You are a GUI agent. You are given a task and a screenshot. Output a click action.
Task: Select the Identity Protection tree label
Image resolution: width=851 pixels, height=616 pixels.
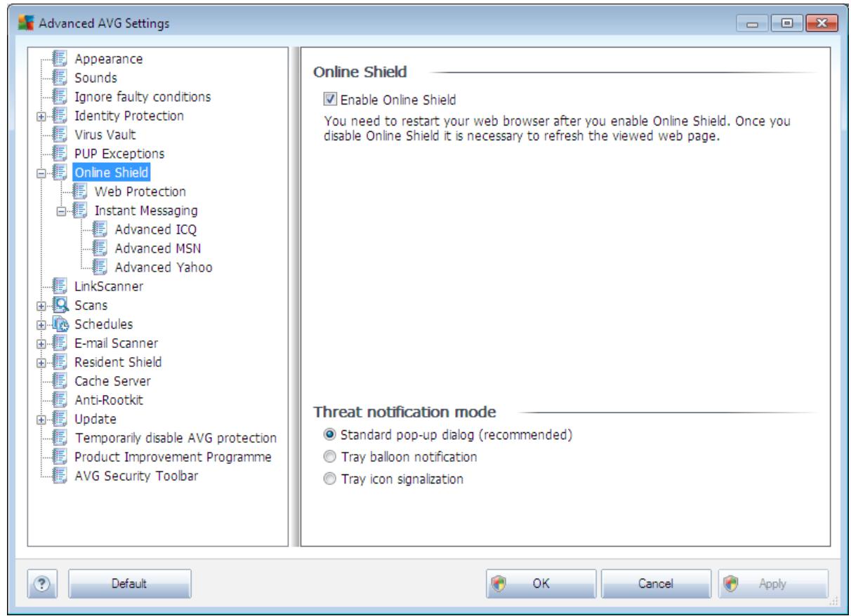tap(129, 116)
